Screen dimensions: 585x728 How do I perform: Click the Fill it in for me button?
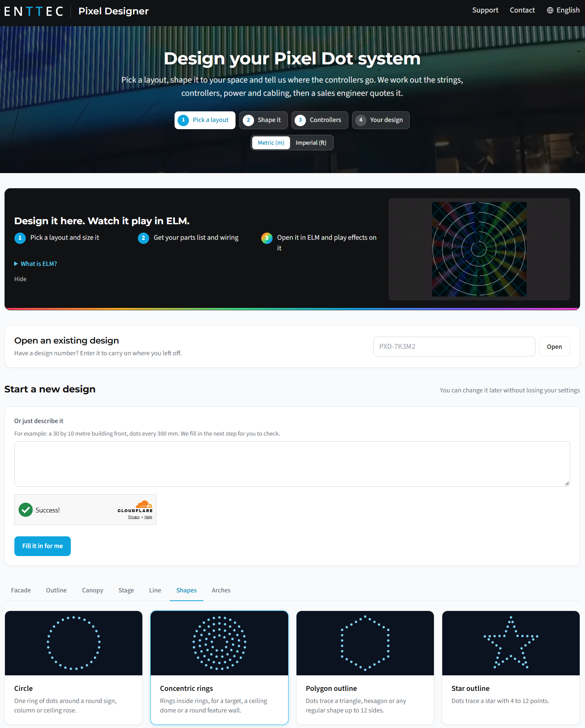42,546
